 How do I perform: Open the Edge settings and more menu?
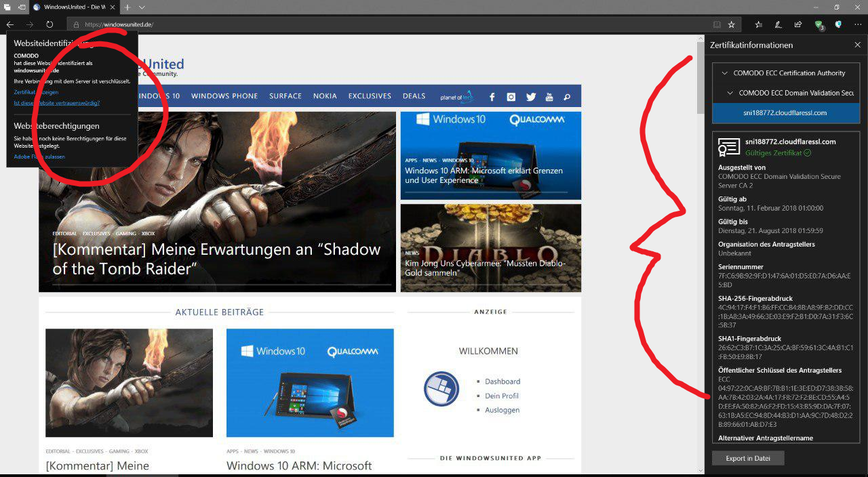tap(858, 24)
